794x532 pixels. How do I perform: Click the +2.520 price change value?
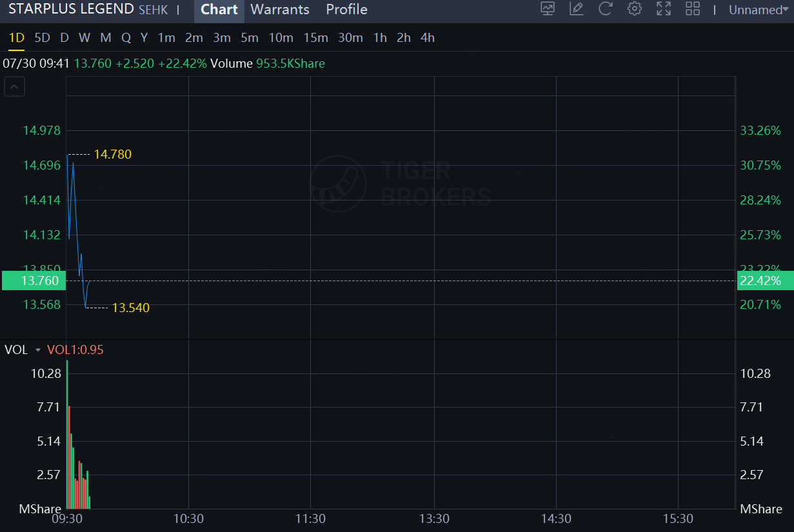(135, 64)
